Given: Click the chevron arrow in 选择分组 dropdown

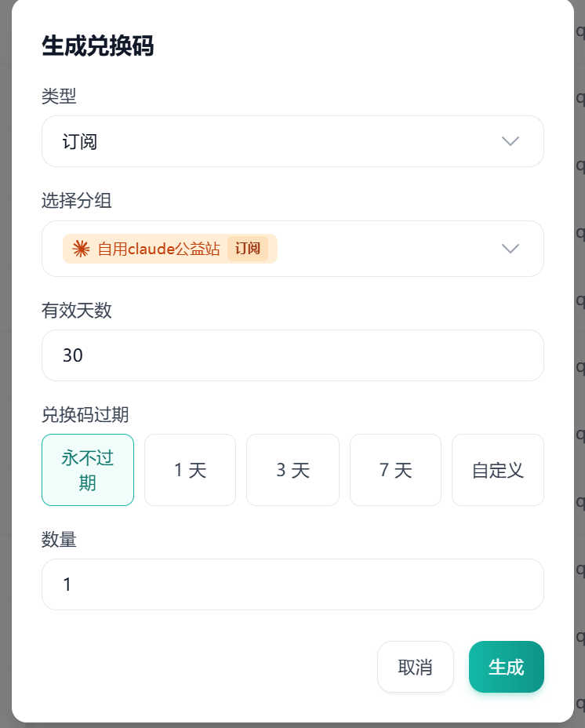Looking at the screenshot, I should coord(511,249).
